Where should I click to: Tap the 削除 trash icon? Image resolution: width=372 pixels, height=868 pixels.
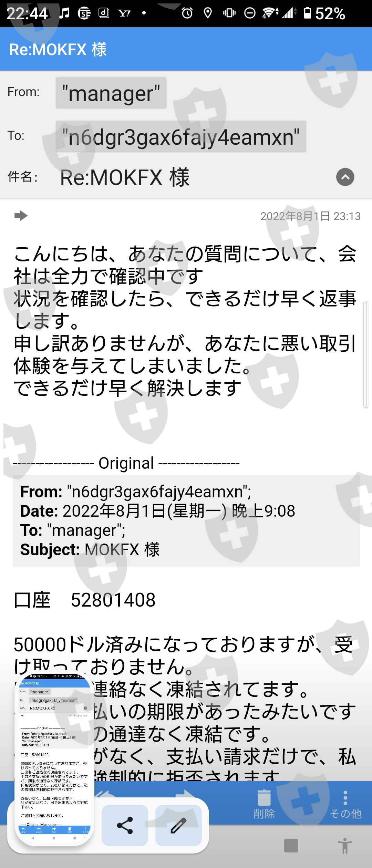coord(264,804)
